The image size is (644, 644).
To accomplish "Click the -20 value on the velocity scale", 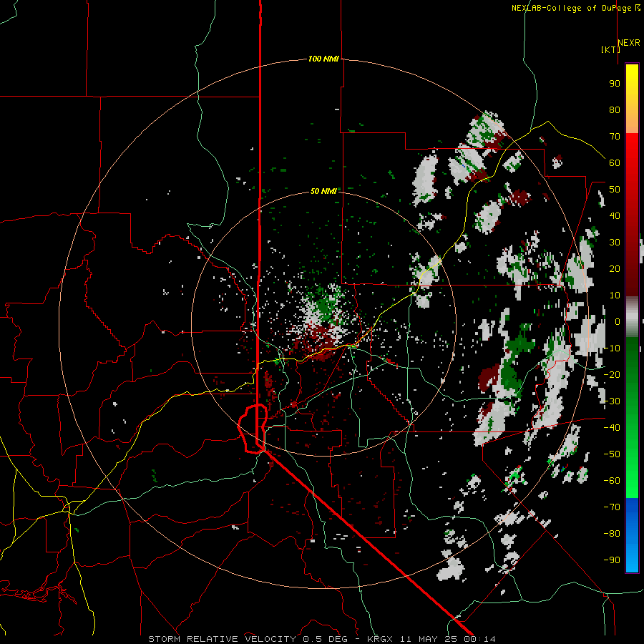I will (x=612, y=375).
